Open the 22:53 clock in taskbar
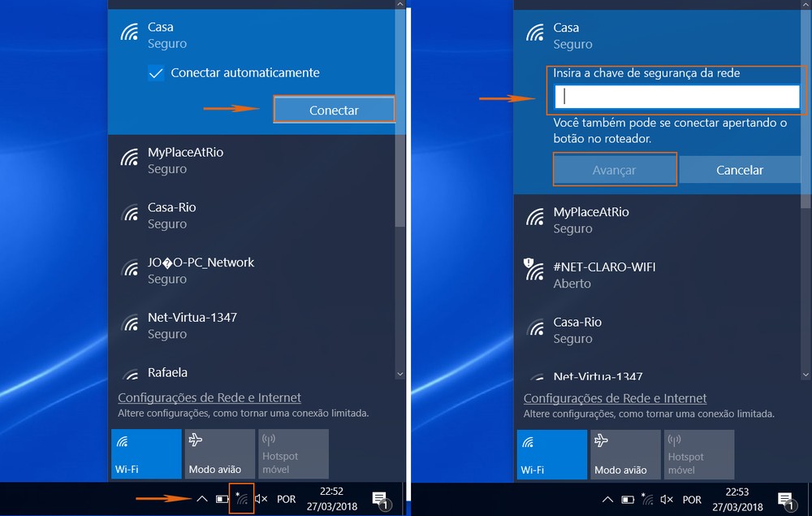 click(737, 499)
